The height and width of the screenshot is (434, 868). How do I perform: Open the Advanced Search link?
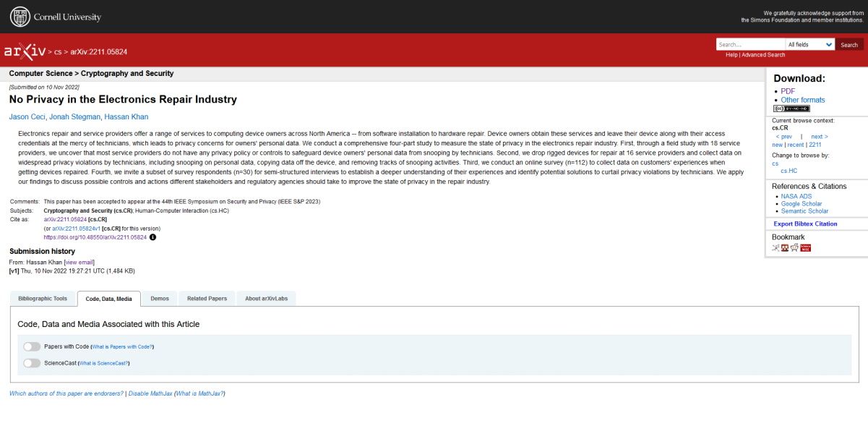coord(763,55)
